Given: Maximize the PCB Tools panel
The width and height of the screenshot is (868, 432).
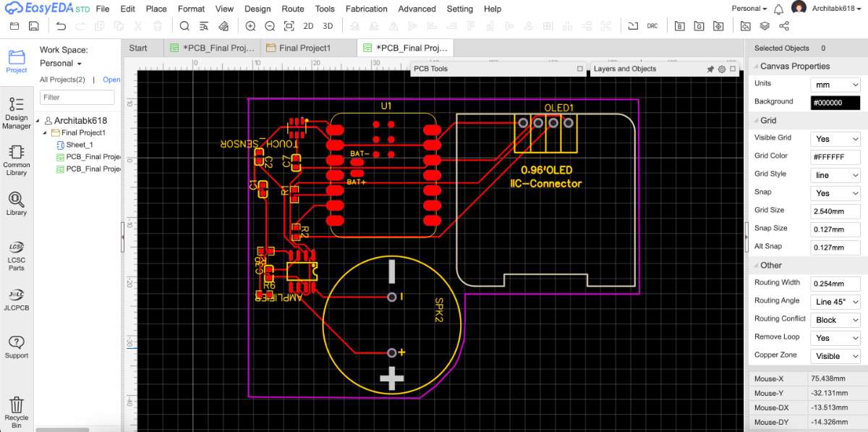Looking at the screenshot, I should click(580, 69).
